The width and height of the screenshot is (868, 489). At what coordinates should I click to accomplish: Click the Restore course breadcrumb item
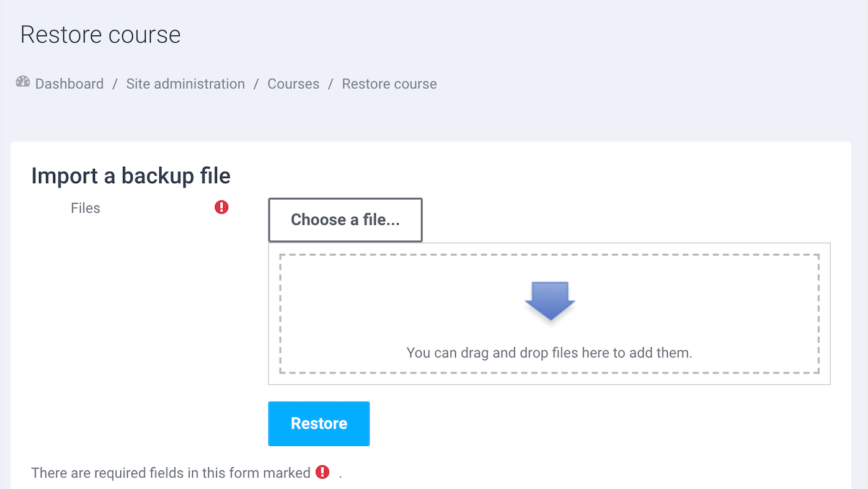pyautogui.click(x=389, y=84)
